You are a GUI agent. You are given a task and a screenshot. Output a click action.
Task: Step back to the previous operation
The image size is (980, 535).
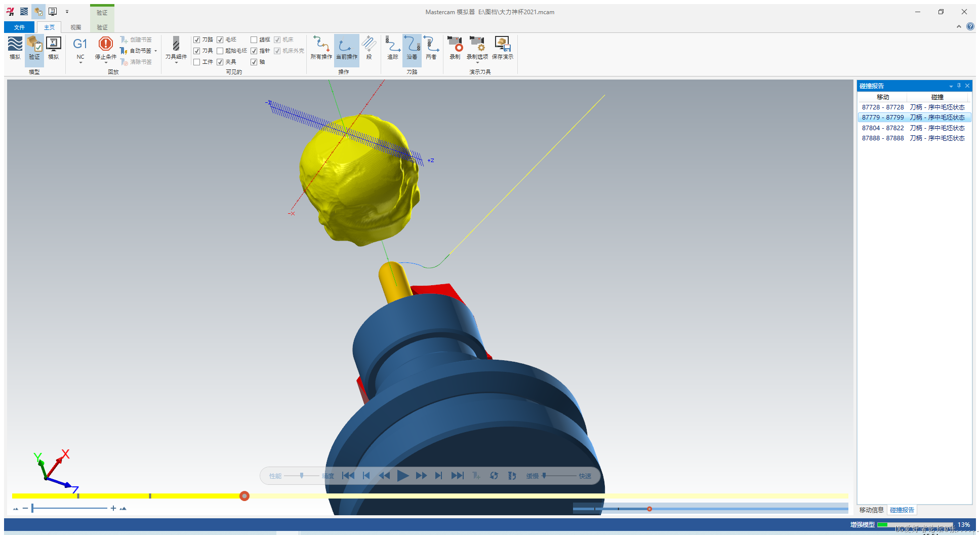coord(366,476)
